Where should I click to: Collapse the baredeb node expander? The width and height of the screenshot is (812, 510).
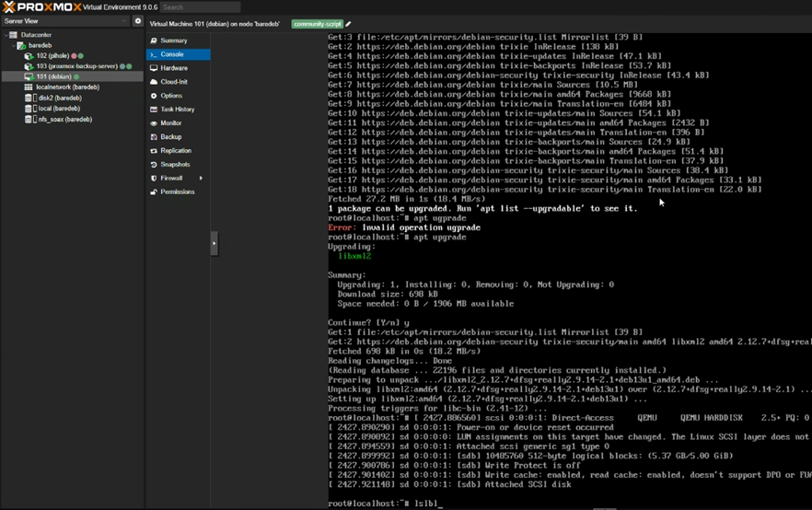click(13, 45)
